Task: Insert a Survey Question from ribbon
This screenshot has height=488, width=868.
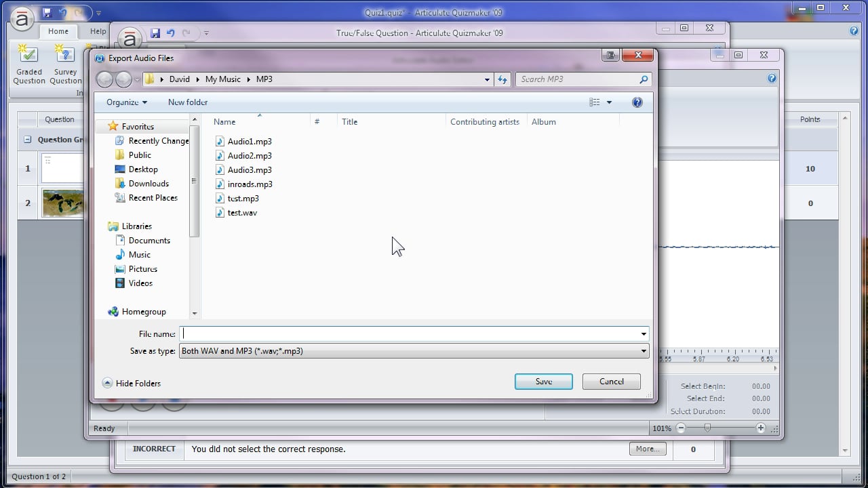Action: [66, 65]
